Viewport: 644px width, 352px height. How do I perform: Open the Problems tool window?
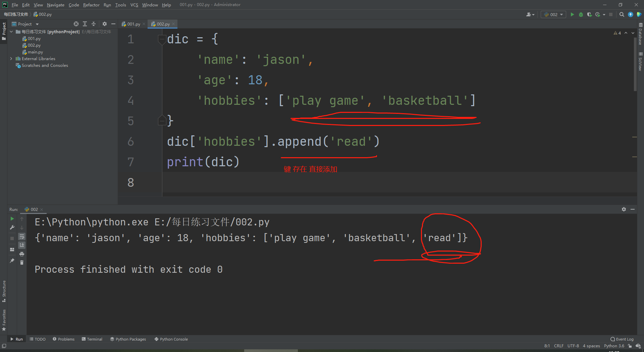(x=63, y=339)
